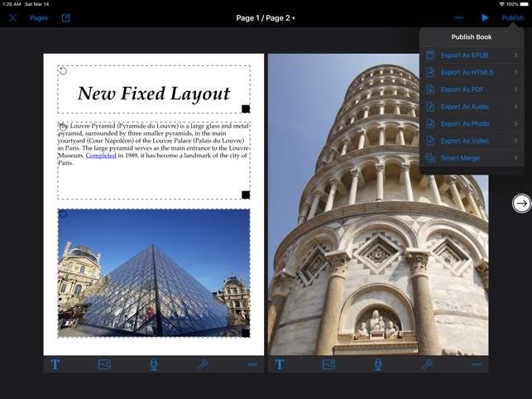
Task: Click the rotate handle of title box
Action: [63, 71]
